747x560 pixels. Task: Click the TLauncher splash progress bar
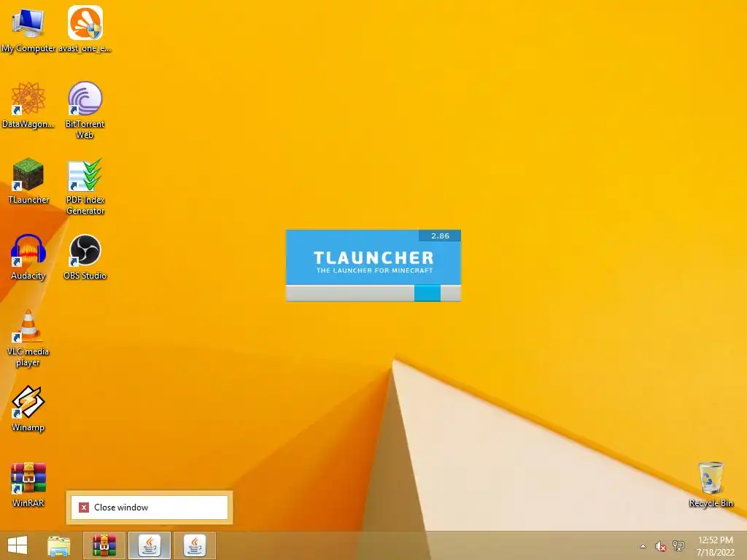(x=373, y=293)
